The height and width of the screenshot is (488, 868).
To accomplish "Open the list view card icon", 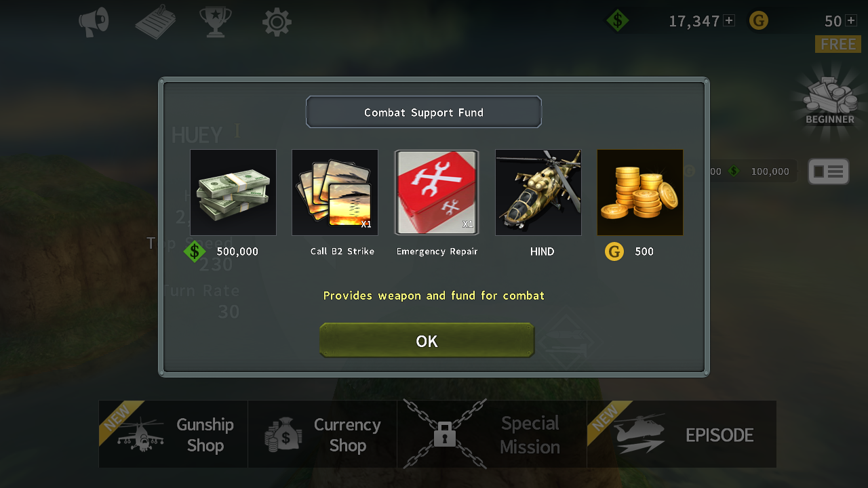I will pos(829,171).
